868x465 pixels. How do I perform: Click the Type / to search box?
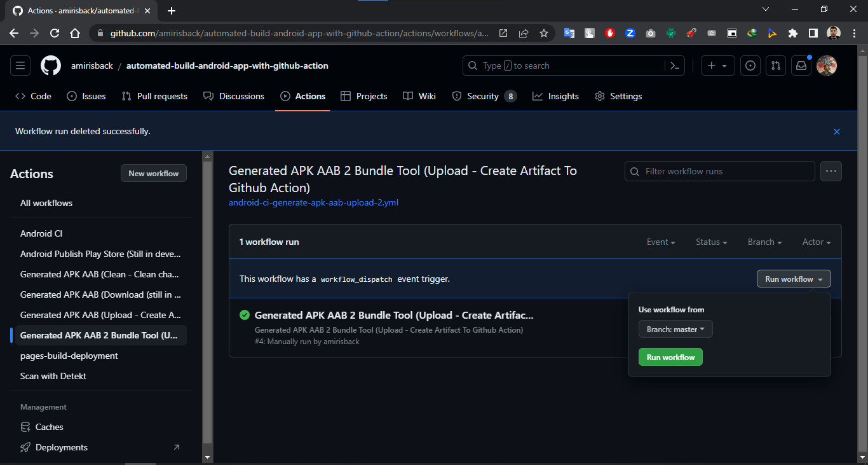[564, 66]
